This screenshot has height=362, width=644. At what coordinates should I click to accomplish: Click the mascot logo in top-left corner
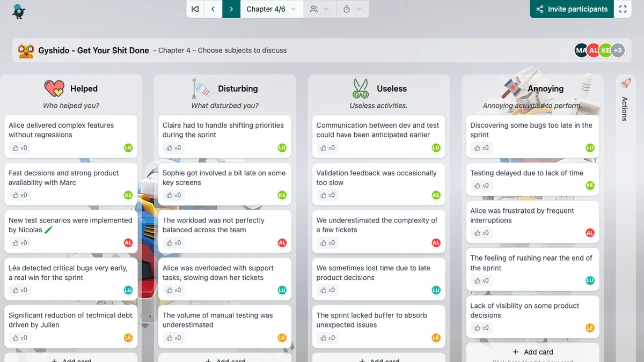[19, 10]
